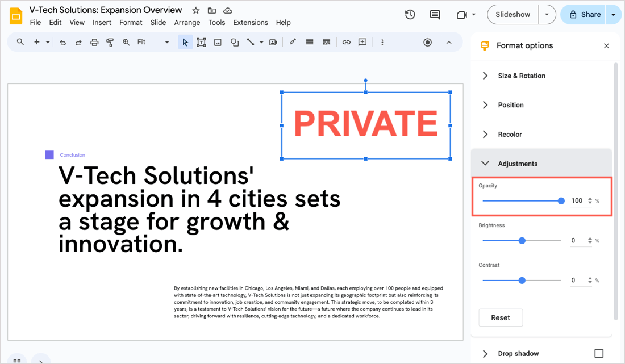Open the grid view button
Image resolution: width=625 pixels, height=364 pixels.
click(x=16, y=360)
